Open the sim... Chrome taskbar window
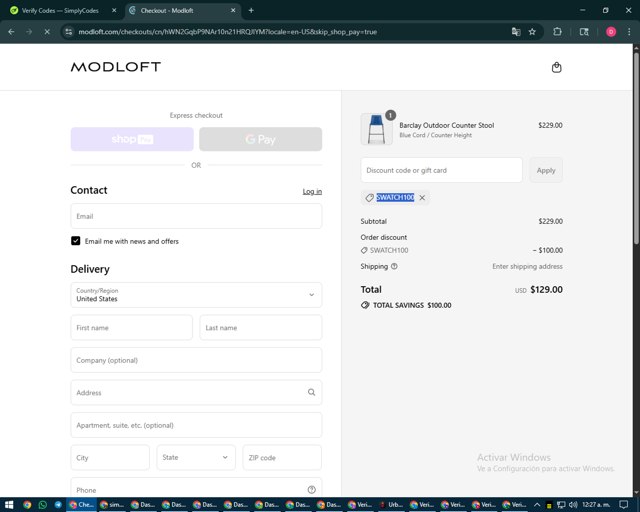The height and width of the screenshot is (512, 640). point(112,505)
